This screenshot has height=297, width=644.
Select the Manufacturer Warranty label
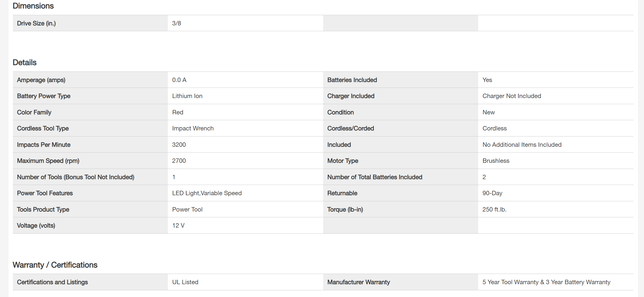click(x=358, y=282)
